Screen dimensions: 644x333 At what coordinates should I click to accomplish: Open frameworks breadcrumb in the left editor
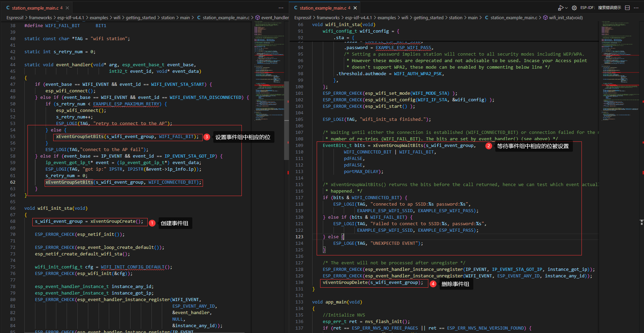pos(40,18)
